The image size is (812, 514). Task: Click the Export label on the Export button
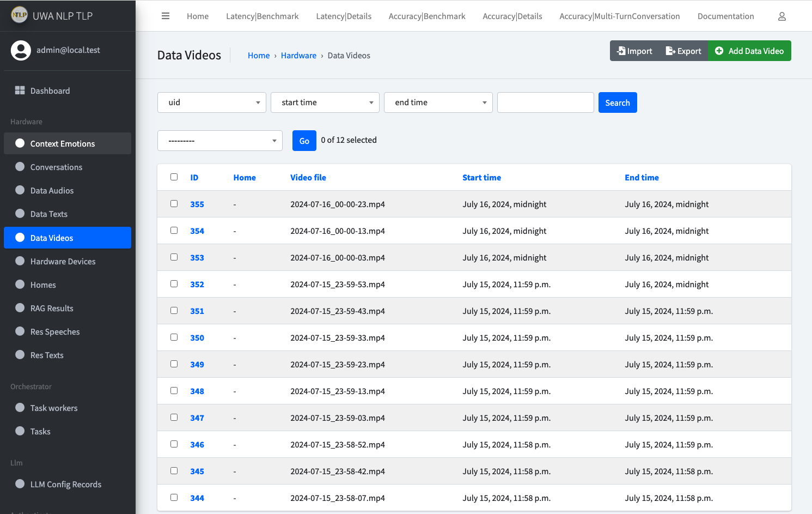(689, 51)
